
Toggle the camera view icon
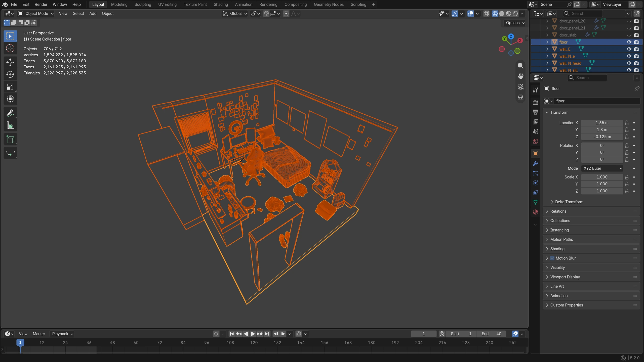[520, 86]
